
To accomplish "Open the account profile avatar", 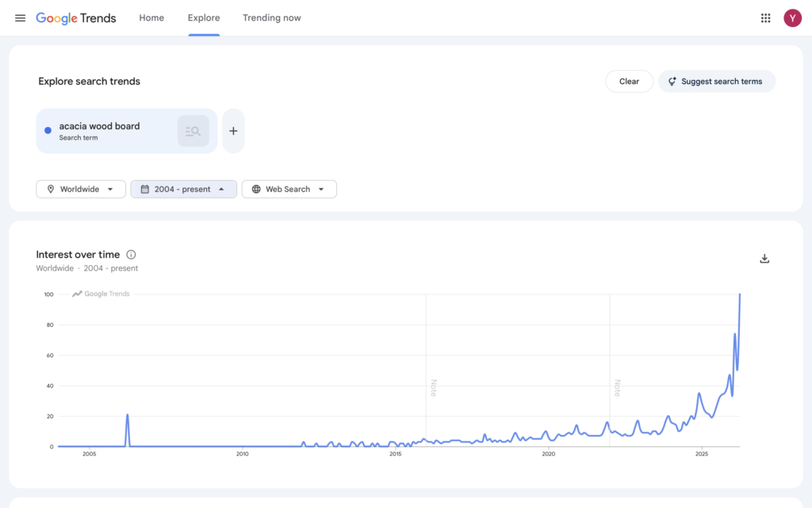I will pos(792,17).
